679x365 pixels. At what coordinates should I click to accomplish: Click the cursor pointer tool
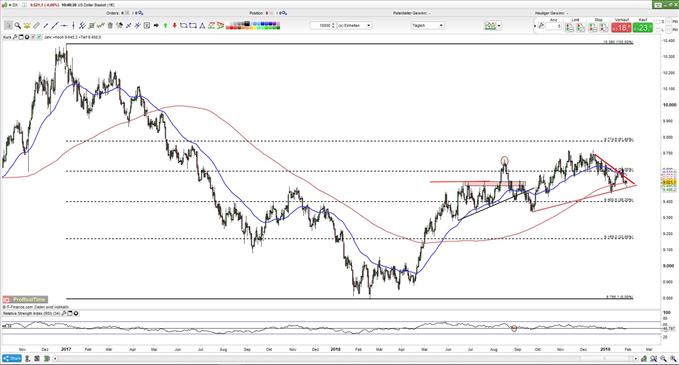[x=9, y=26]
